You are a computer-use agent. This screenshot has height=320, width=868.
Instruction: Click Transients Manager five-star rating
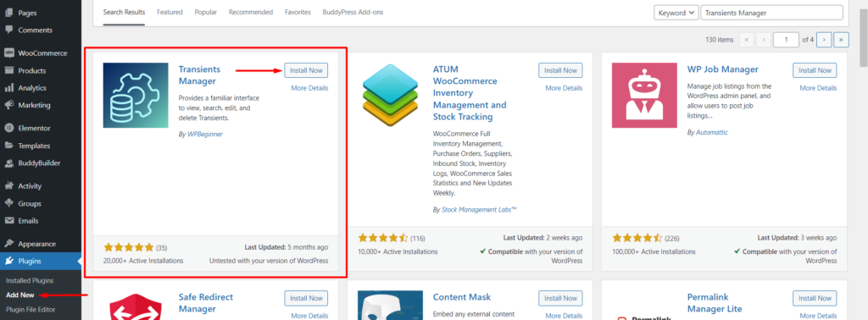click(129, 247)
